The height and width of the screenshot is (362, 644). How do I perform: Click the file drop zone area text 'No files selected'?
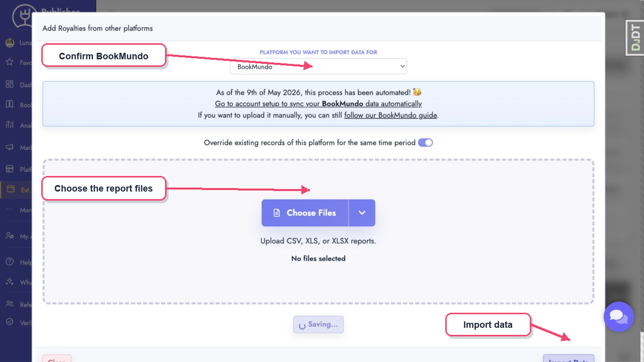coord(318,258)
